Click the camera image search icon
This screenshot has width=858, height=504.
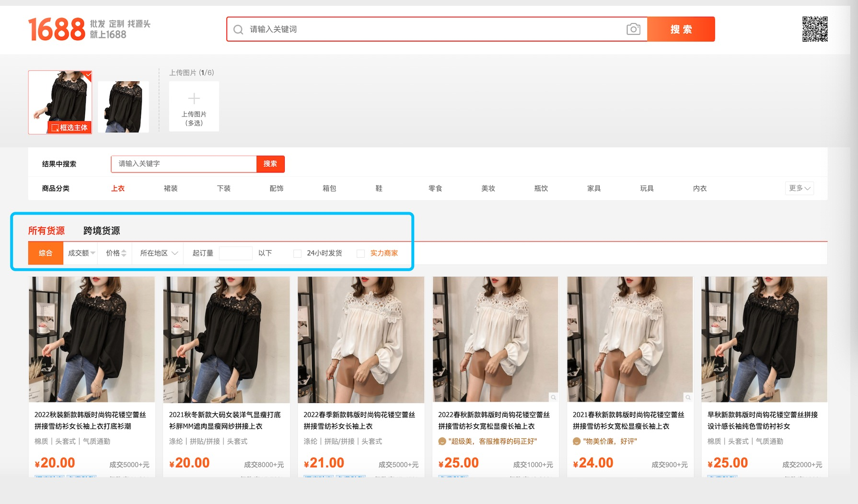tap(633, 29)
